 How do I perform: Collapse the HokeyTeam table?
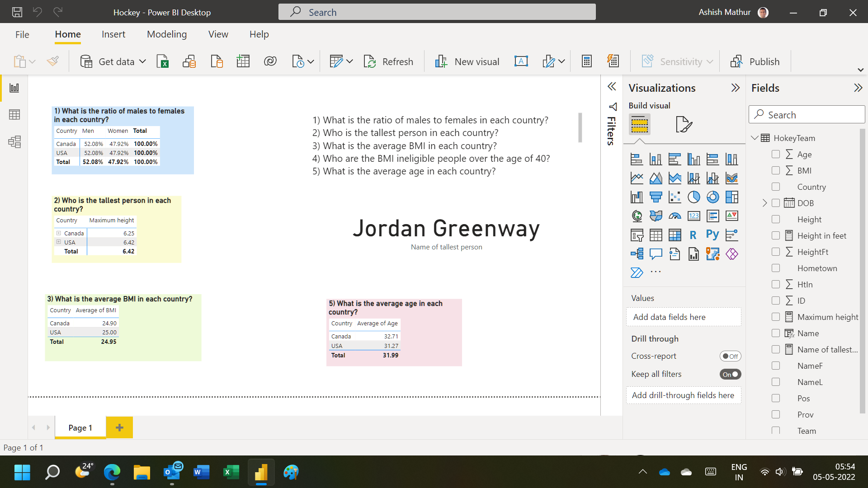click(x=755, y=138)
